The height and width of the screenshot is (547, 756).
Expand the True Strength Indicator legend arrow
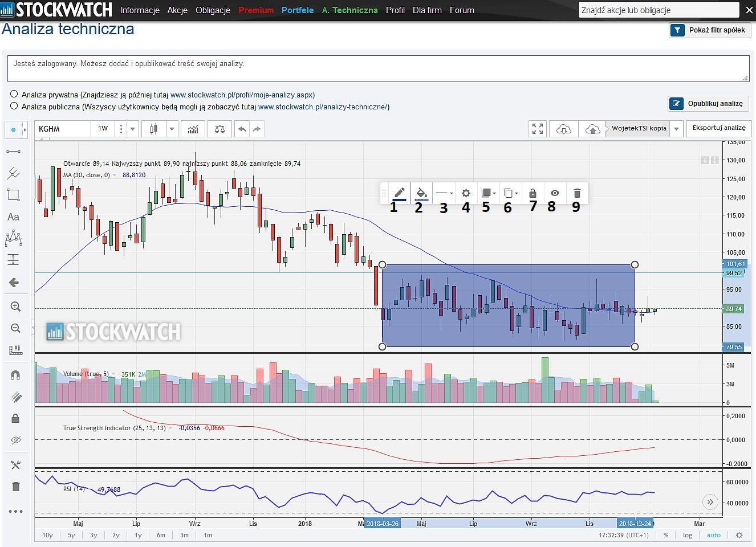[x=170, y=428]
